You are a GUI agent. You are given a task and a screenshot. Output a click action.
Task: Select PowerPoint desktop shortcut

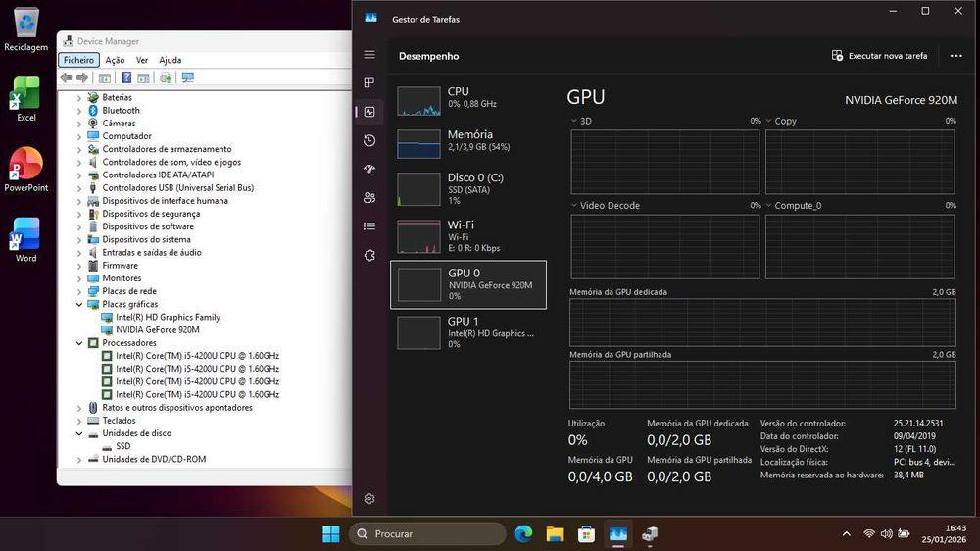point(25,170)
